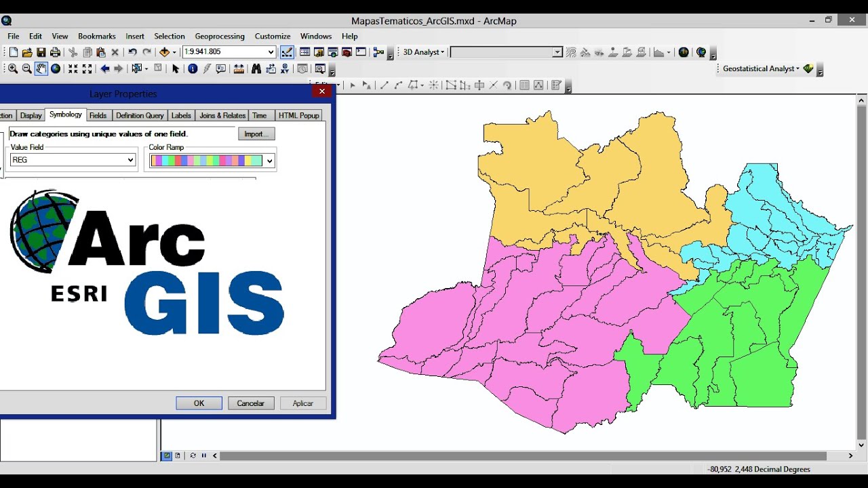Switch to the Definition Query tab
Screen dimensions: 868x488
[140, 116]
